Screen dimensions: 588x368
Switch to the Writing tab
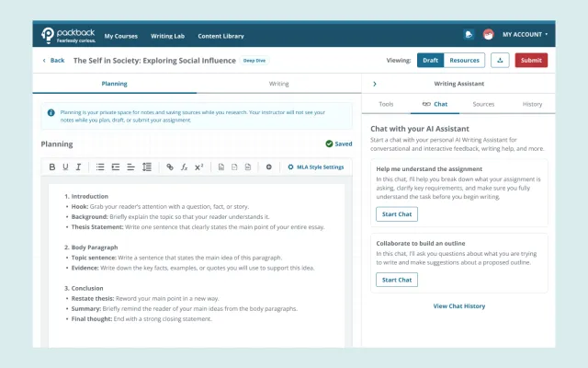(x=278, y=84)
